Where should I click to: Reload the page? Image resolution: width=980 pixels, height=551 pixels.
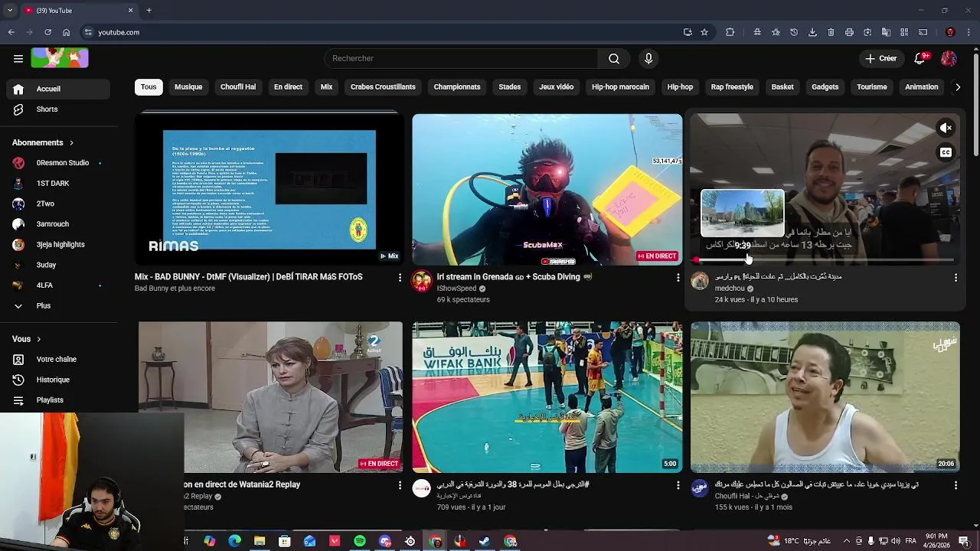pyautogui.click(x=47, y=32)
